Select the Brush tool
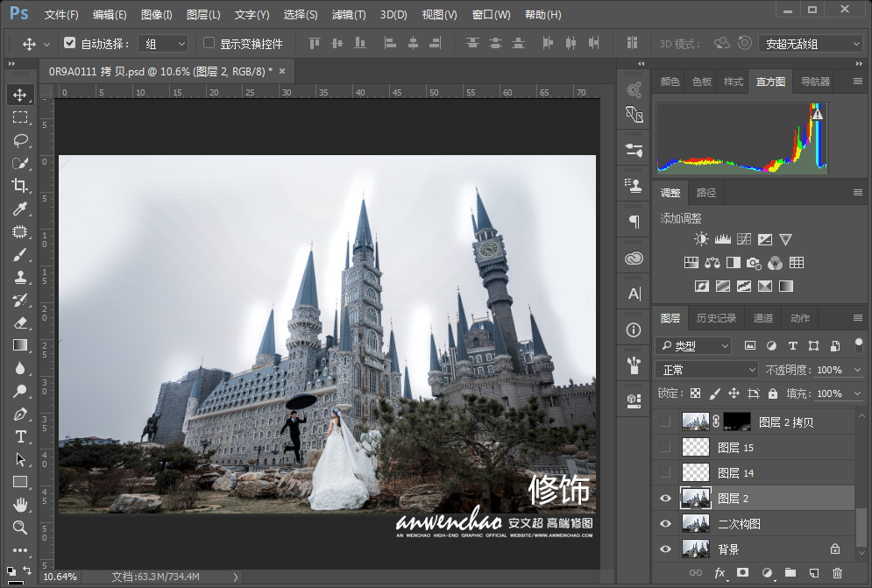 (20, 255)
